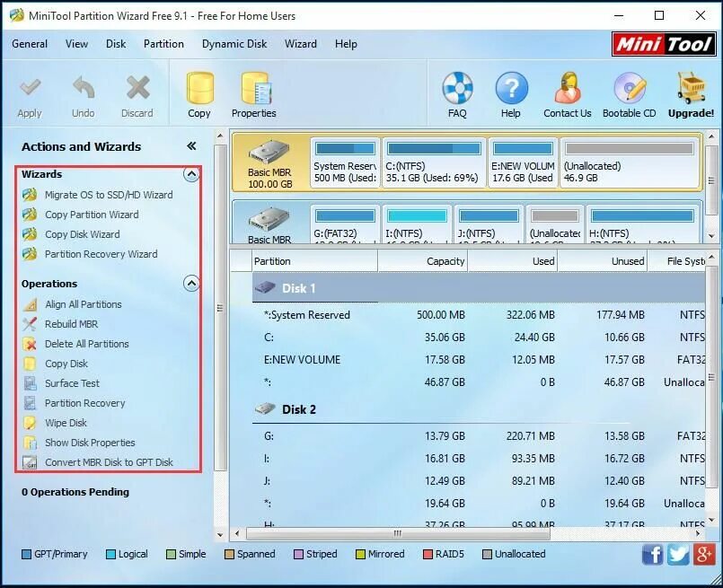Viewport: 723px width, 588px height.
Task: Open the Disk menu
Action: click(116, 44)
